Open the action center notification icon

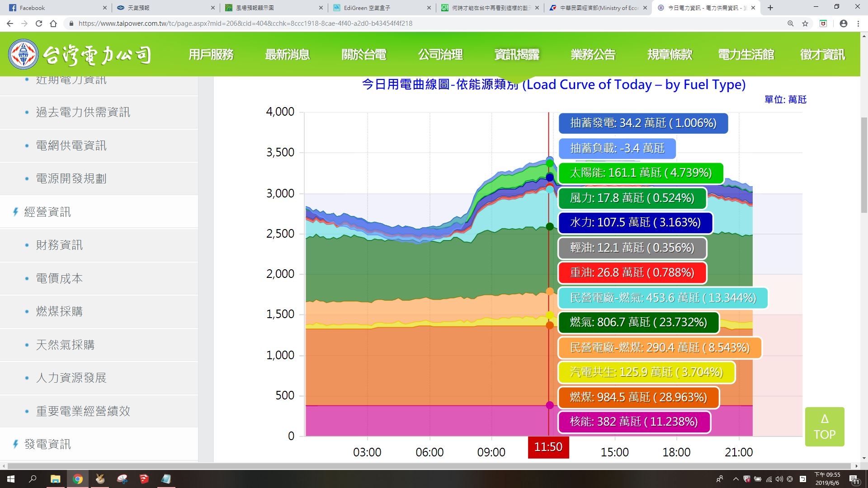click(x=854, y=479)
